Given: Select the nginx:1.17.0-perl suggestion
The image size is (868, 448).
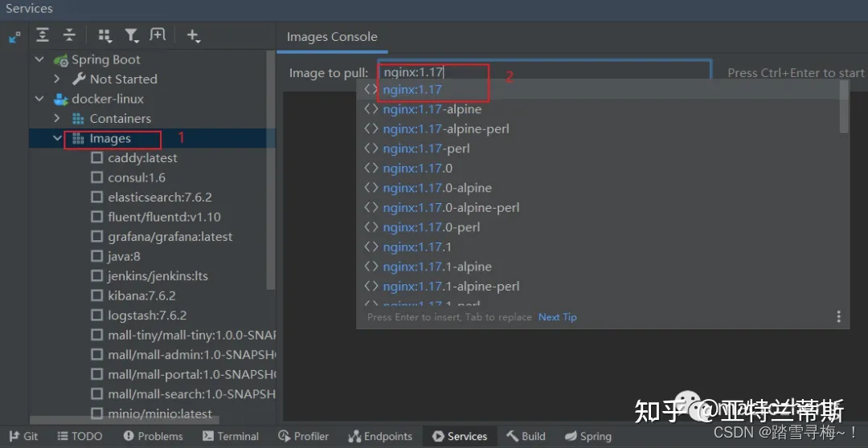Looking at the screenshot, I should click(599, 227).
